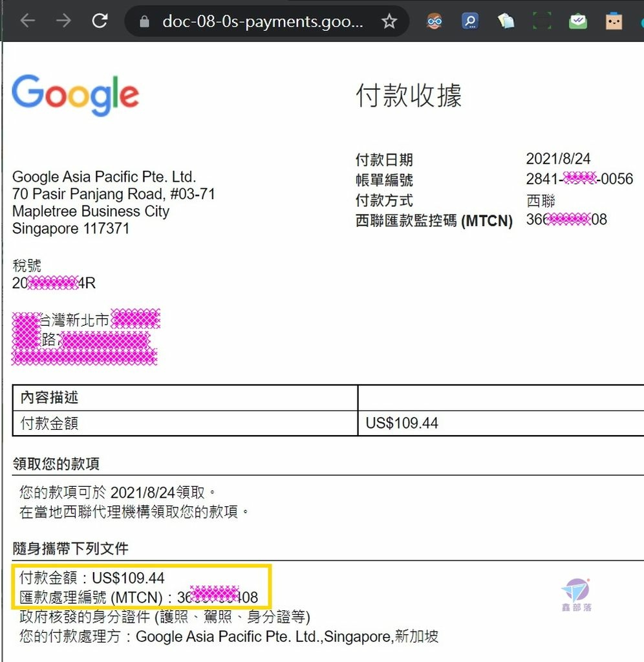Open the orange box-face extension

[614, 21]
